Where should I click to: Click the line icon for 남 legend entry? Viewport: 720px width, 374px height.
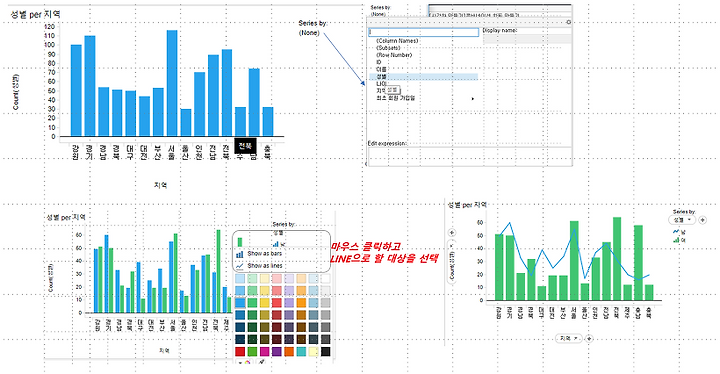[x=676, y=232]
